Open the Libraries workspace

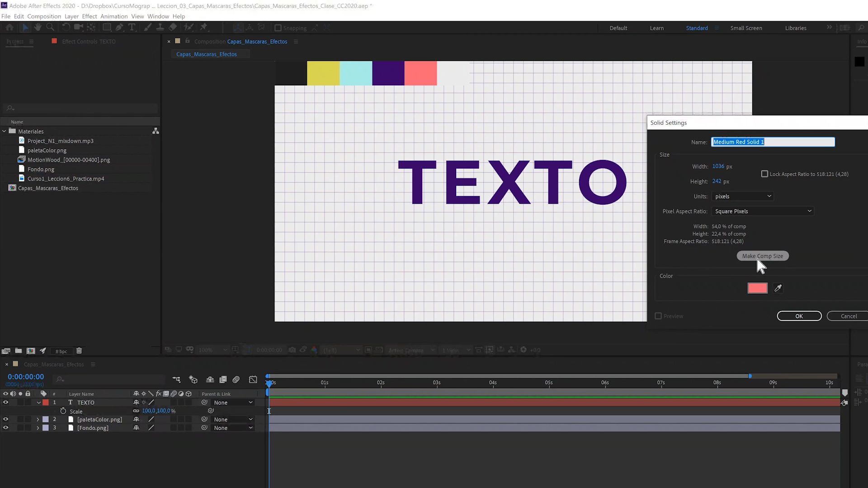tap(796, 28)
